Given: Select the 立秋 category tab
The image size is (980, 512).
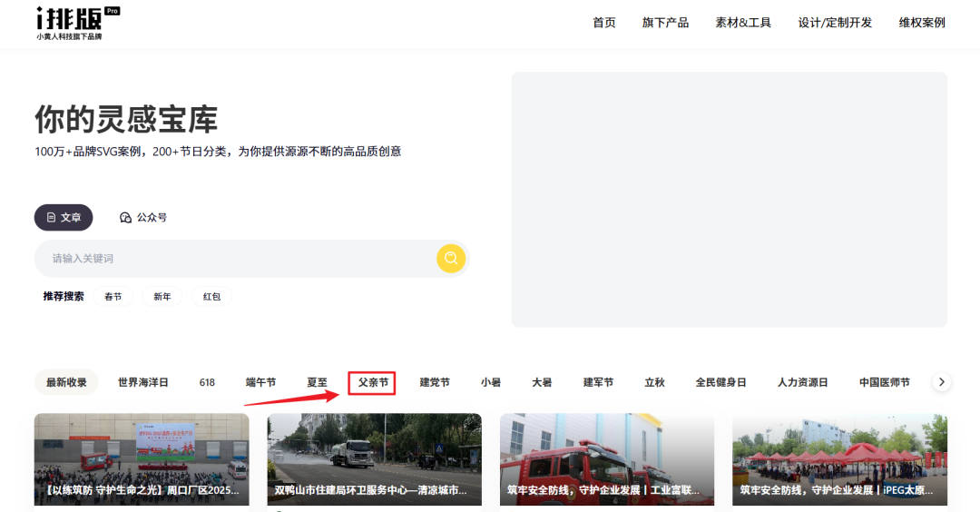Looking at the screenshot, I should coord(654,382).
